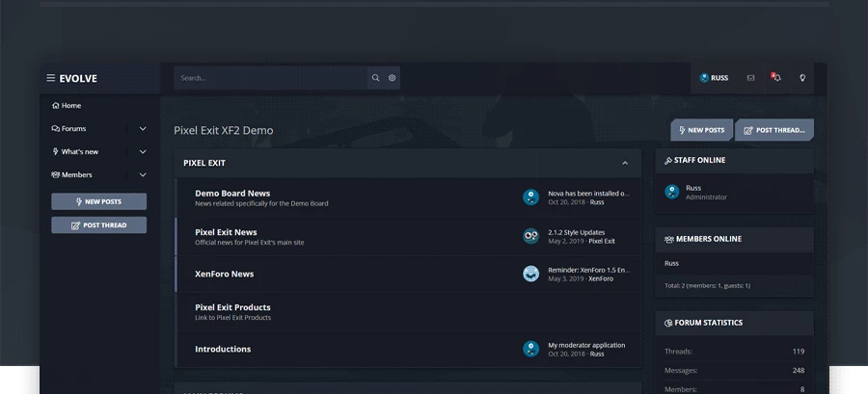The height and width of the screenshot is (394, 868).
Task: Click Russ avatar in Staff Online
Action: pos(672,192)
